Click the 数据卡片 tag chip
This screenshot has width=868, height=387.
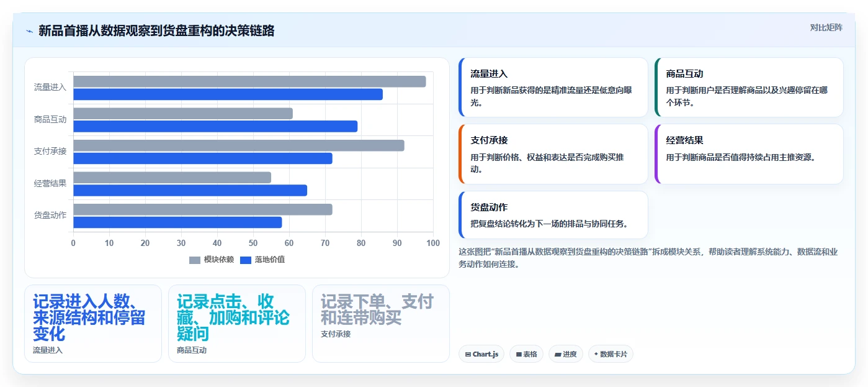611,354
